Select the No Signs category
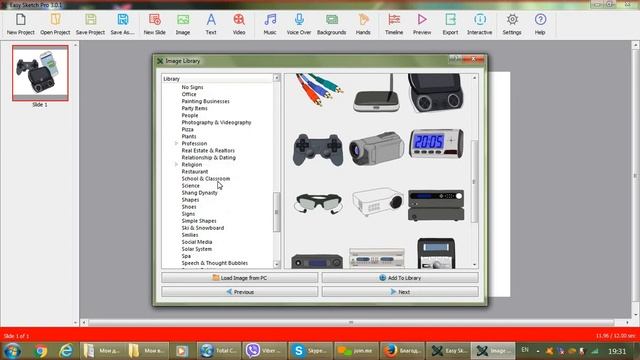Screen dimensions: 640x360 click(192, 87)
